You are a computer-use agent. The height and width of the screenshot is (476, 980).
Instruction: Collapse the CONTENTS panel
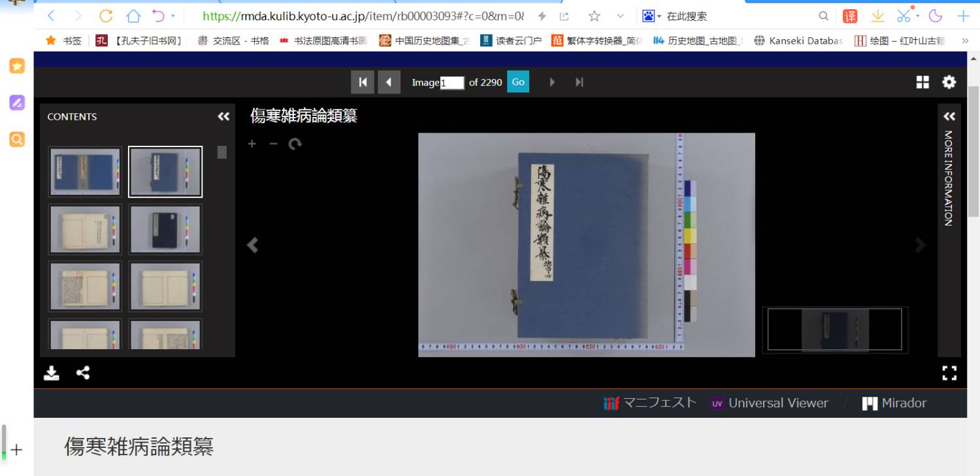pos(223,116)
